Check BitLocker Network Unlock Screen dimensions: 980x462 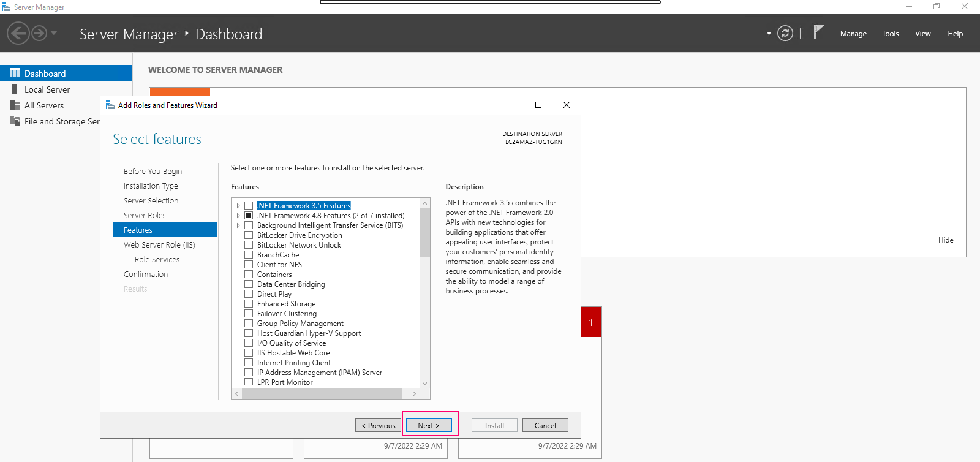point(249,245)
